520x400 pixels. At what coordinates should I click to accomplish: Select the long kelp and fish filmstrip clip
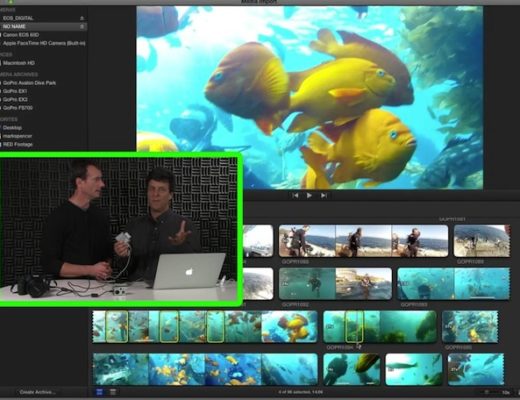205,327
